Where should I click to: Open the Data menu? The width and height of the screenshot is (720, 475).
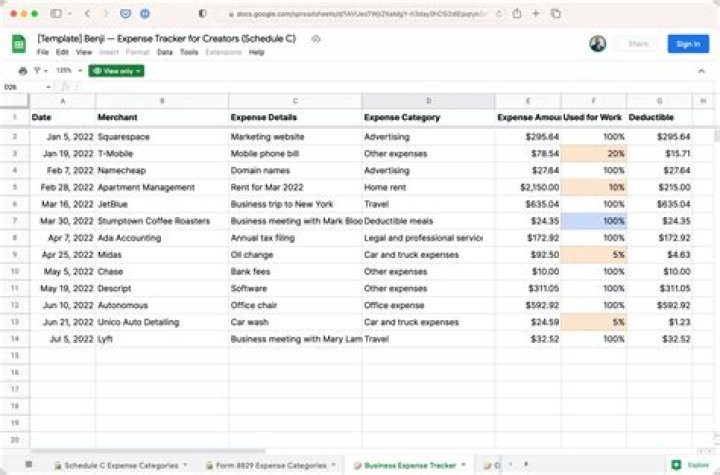[x=165, y=52]
